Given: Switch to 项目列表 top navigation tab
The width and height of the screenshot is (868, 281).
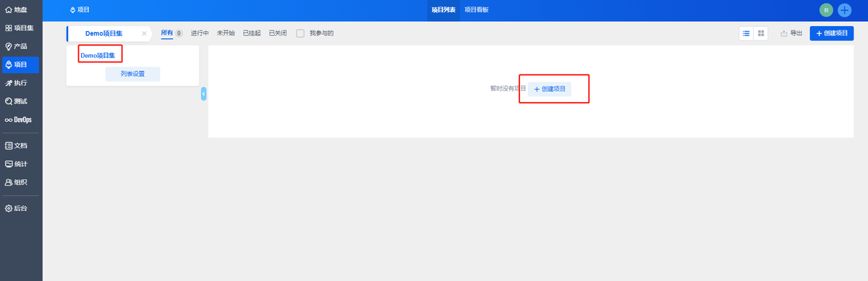Looking at the screenshot, I should tap(443, 10).
